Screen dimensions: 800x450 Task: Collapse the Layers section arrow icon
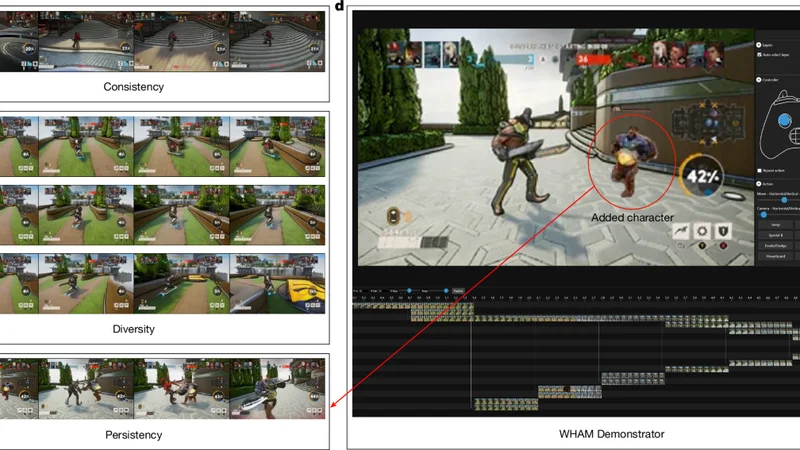tap(759, 45)
